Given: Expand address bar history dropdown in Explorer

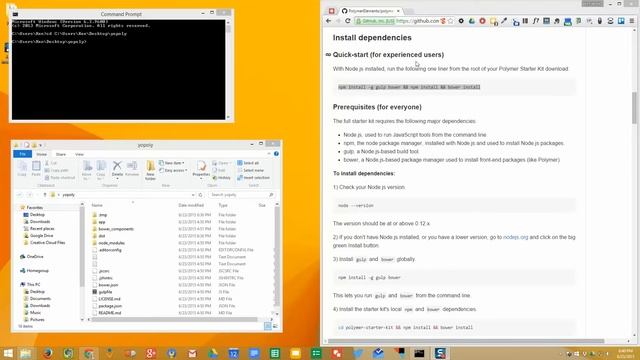Looking at the screenshot, I should coord(193,195).
